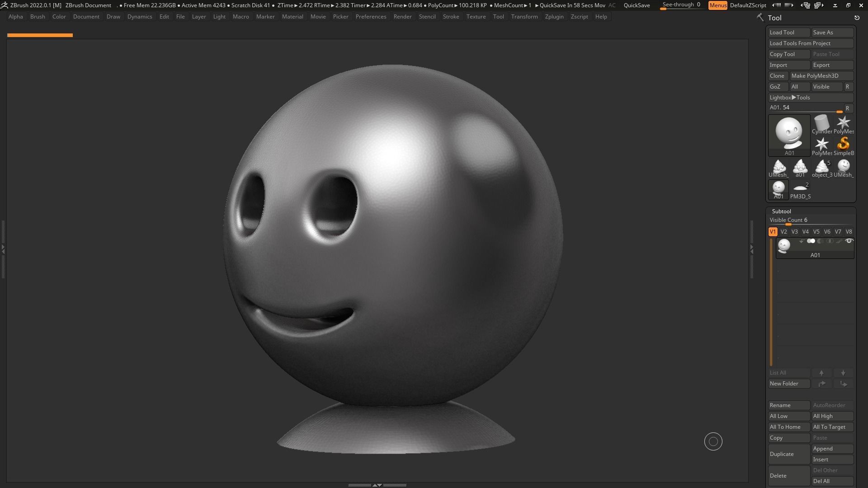
Task: Adjust the See-through slider
Action: click(681, 5)
